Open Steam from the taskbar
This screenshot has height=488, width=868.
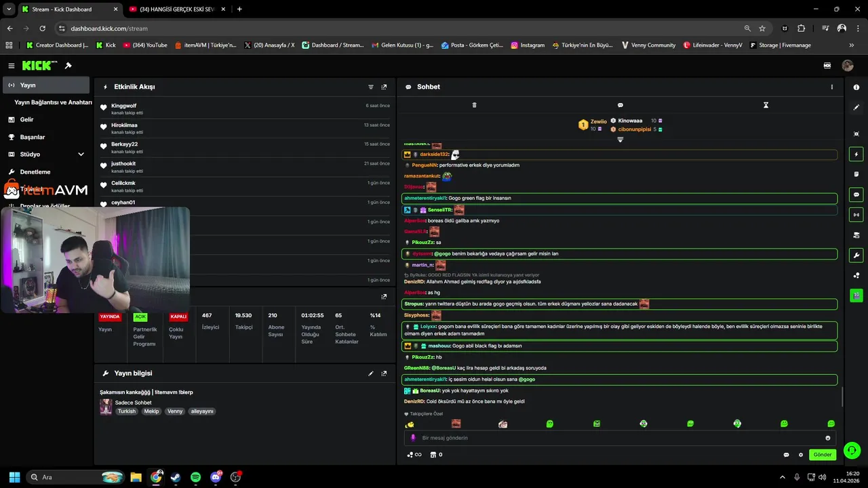176,477
